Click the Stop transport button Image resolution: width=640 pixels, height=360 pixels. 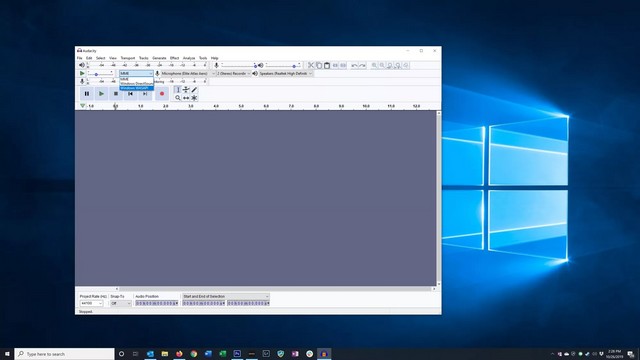point(116,94)
